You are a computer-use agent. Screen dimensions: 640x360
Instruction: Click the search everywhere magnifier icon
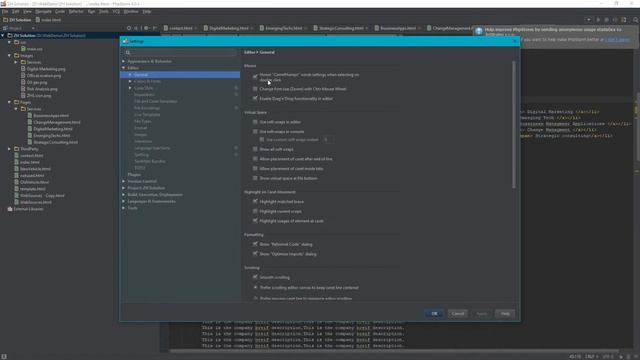[x=636, y=20]
